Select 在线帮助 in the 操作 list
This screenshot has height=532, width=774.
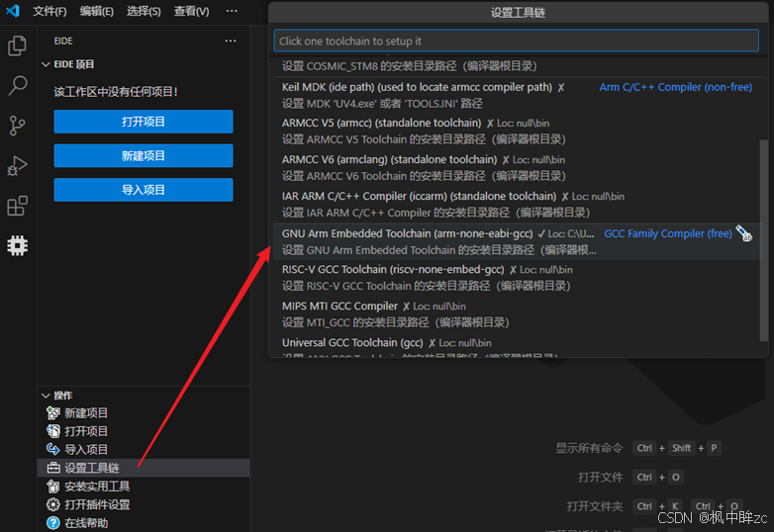pyautogui.click(x=144, y=523)
